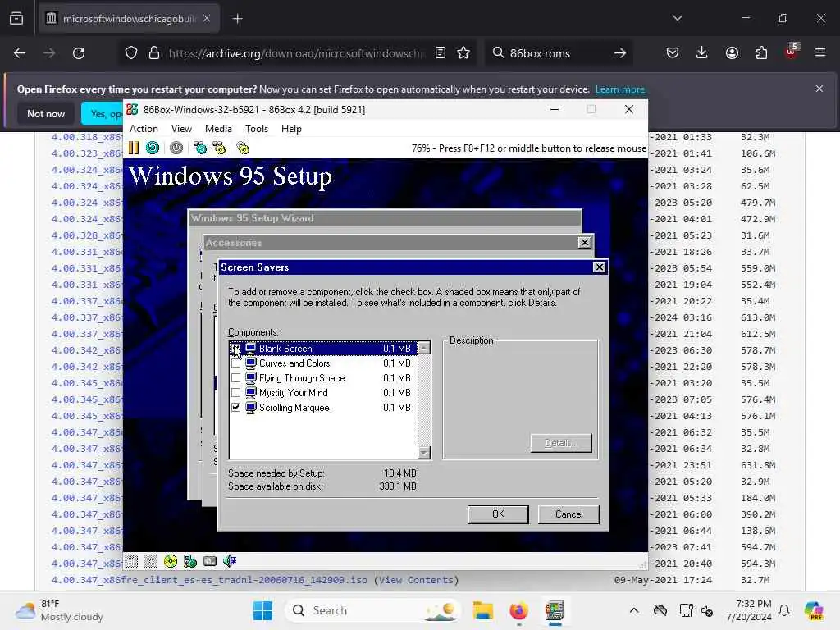Switch to 86Box taskbar icon

coord(555,610)
